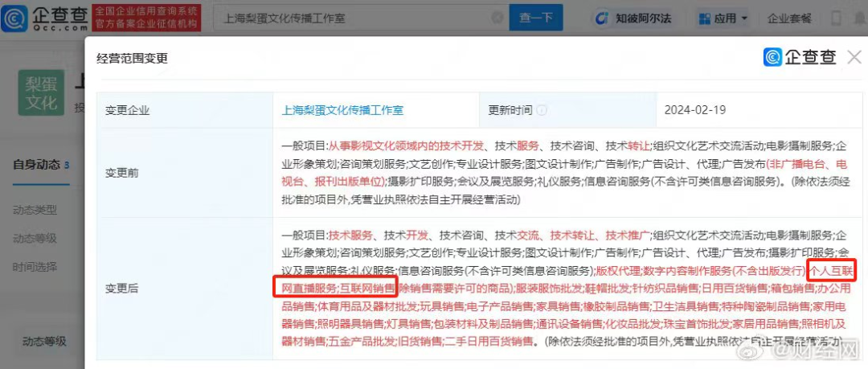Screen dimensions: 868x369
Task: Click the 企查查 logo inside the dialog
Action: click(x=800, y=57)
